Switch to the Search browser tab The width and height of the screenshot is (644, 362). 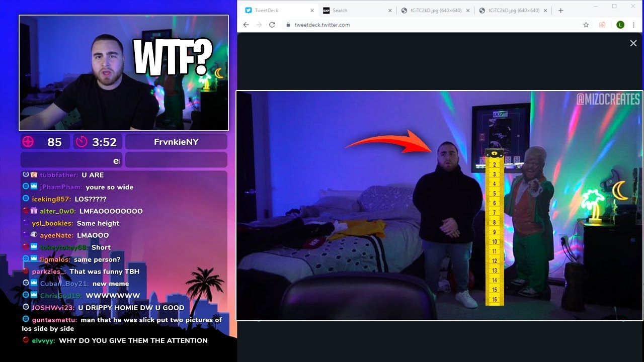[357, 11]
